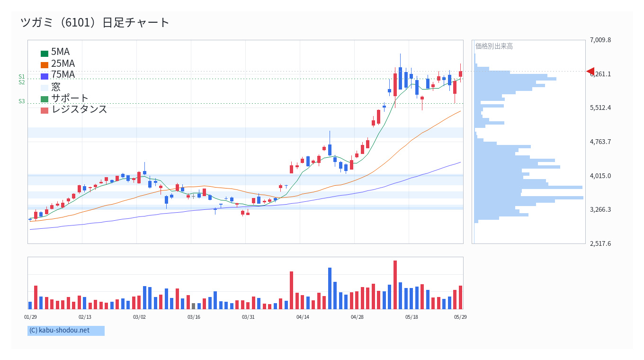Click the red current price arrow marker

click(x=590, y=72)
